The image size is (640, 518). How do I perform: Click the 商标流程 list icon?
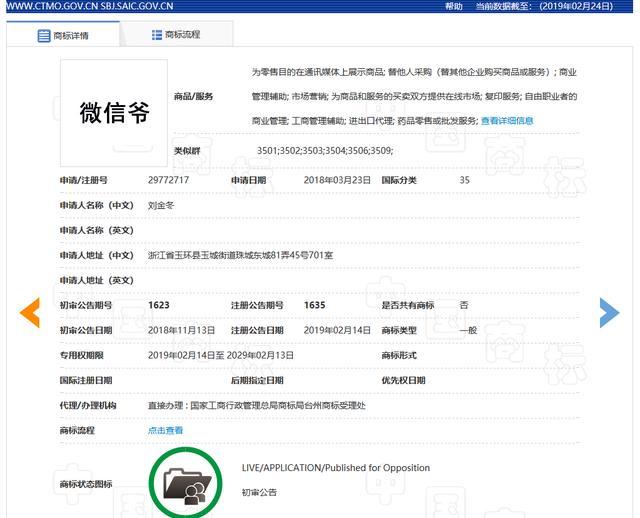157,35
